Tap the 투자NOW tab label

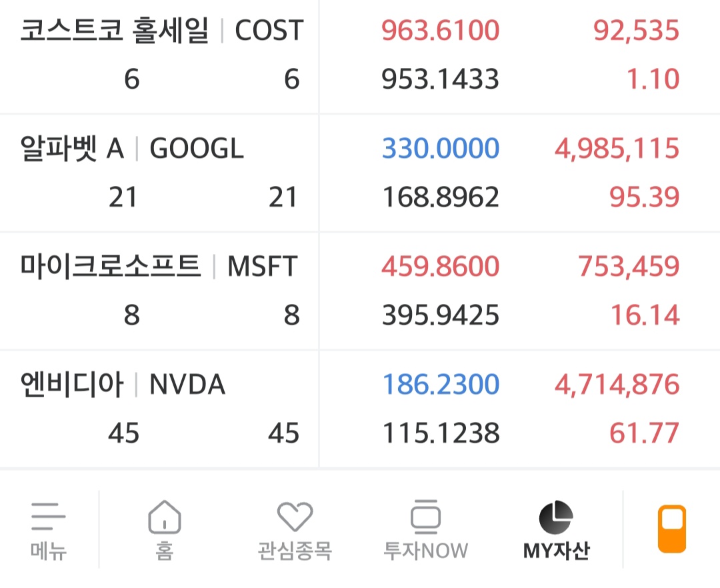(425, 551)
